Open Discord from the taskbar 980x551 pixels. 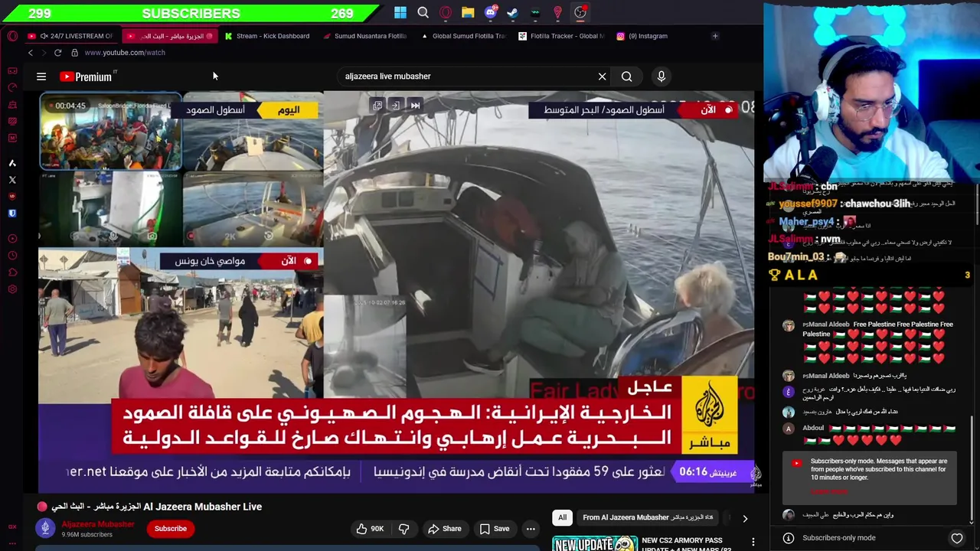coord(491,12)
